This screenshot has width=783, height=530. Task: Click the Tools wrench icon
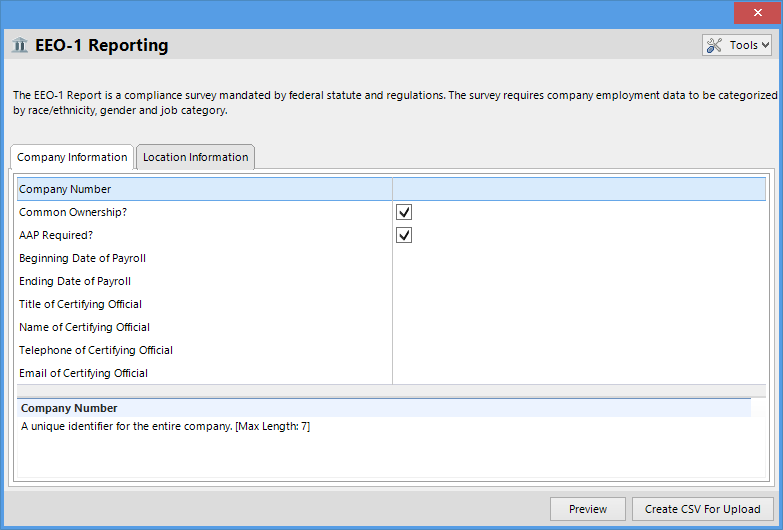[715, 45]
